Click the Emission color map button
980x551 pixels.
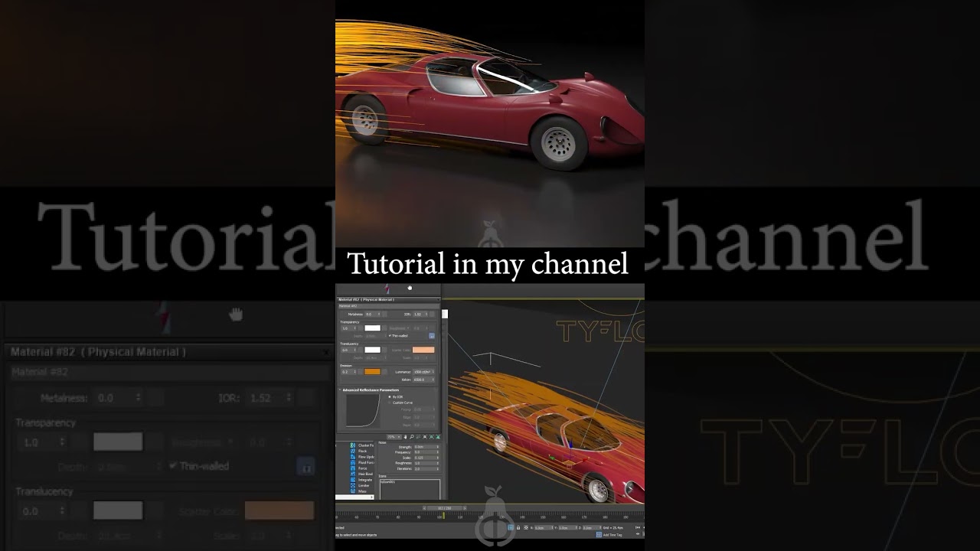click(x=385, y=372)
